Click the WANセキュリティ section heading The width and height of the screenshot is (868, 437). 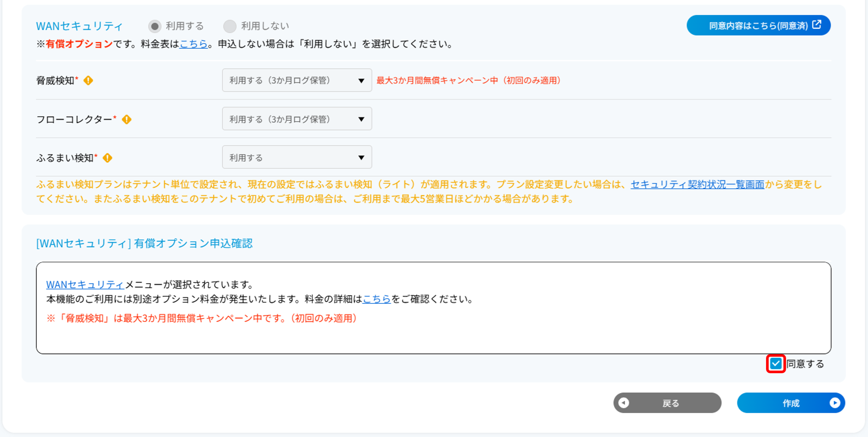(x=79, y=26)
